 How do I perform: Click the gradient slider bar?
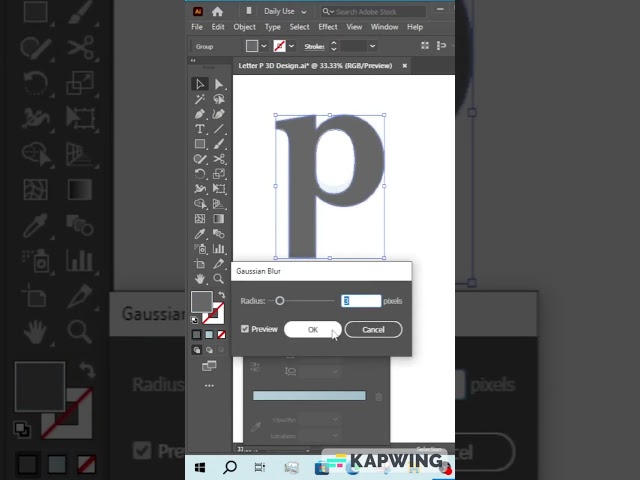click(309, 396)
